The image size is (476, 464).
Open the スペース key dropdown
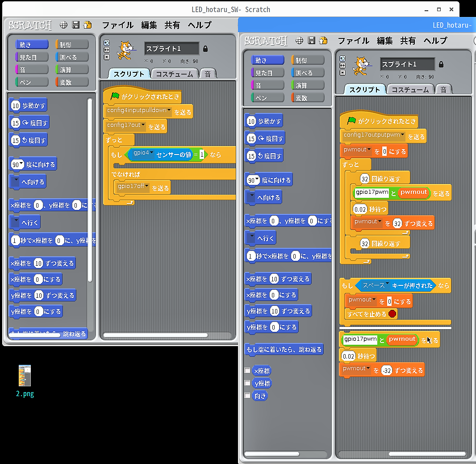click(387, 284)
